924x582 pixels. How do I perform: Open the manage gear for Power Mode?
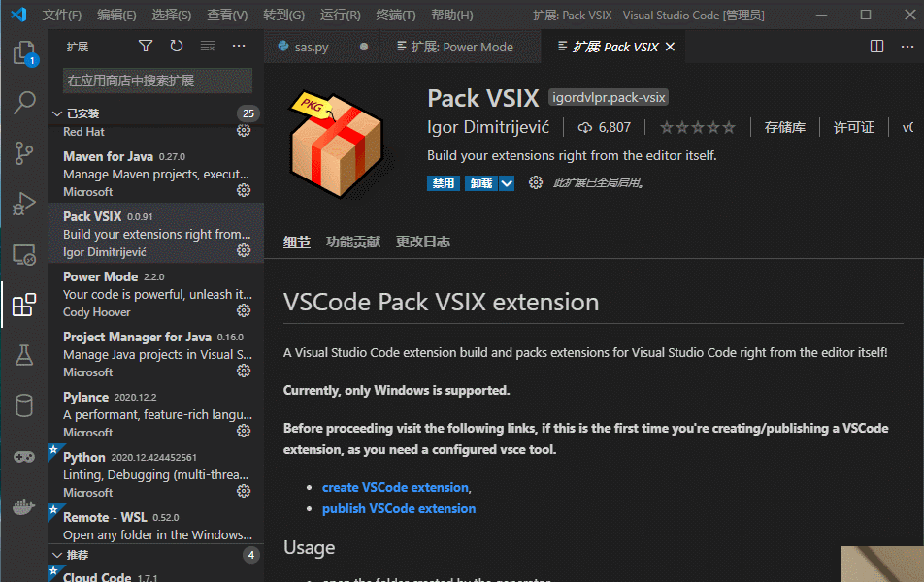click(x=244, y=310)
